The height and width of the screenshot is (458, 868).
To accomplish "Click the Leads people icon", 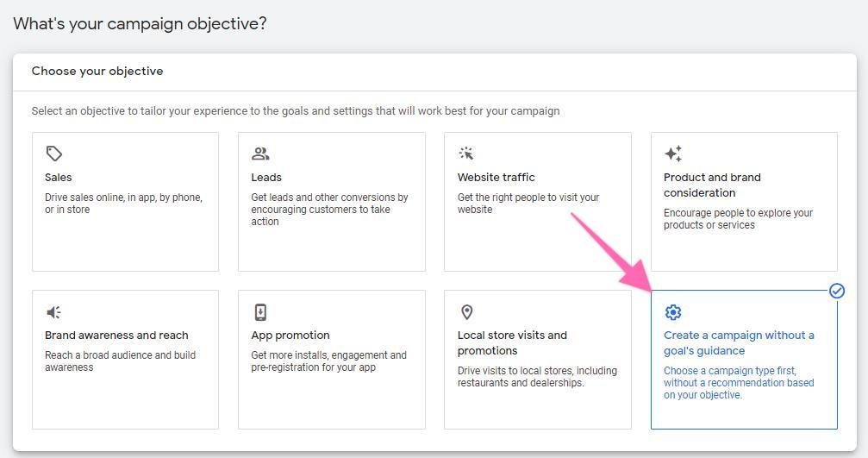I will pyautogui.click(x=260, y=154).
